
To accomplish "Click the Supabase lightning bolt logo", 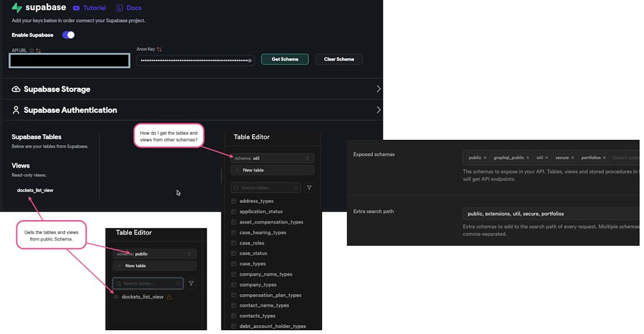I will click(17, 7).
